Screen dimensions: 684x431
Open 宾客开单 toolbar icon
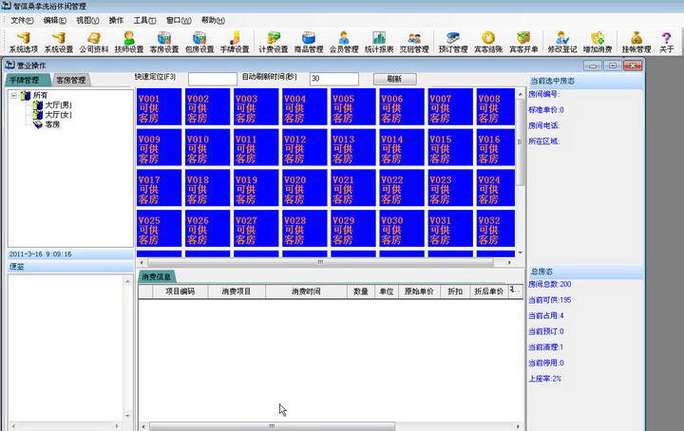[525, 41]
